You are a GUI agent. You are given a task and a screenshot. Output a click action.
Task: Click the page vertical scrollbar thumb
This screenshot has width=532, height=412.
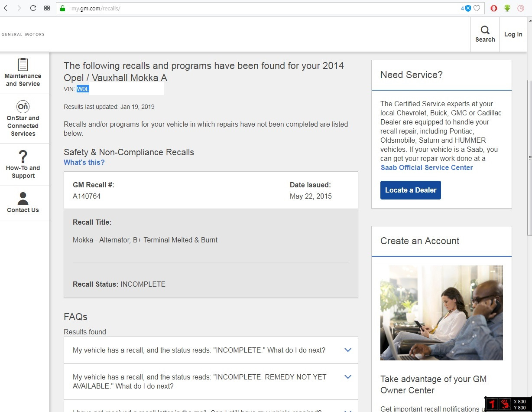click(x=529, y=158)
